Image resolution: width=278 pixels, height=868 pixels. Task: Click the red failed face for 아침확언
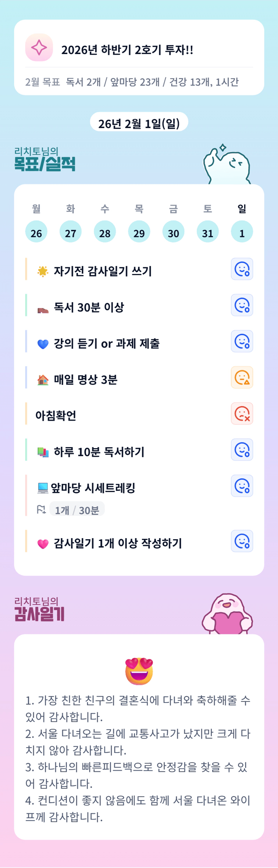pos(242,413)
